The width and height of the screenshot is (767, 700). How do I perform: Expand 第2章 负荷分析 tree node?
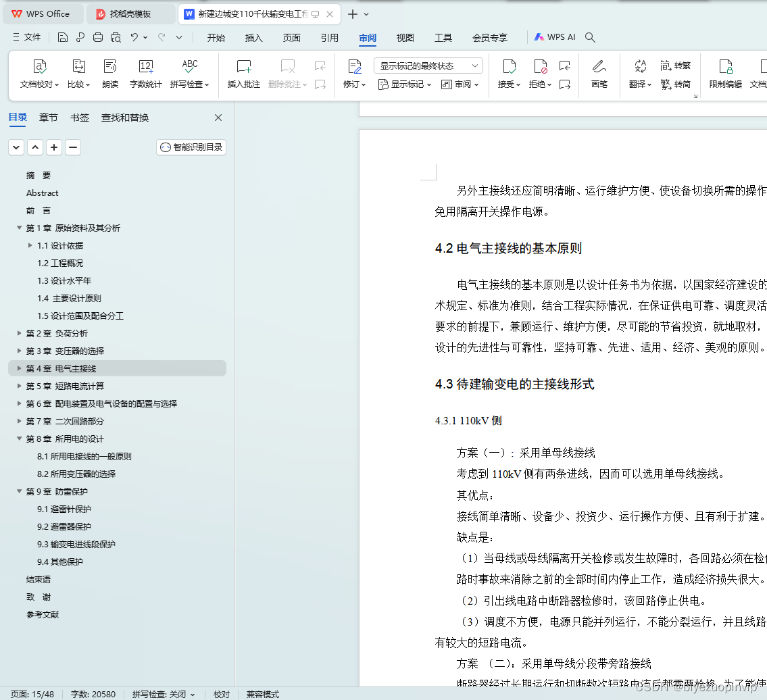(x=19, y=333)
